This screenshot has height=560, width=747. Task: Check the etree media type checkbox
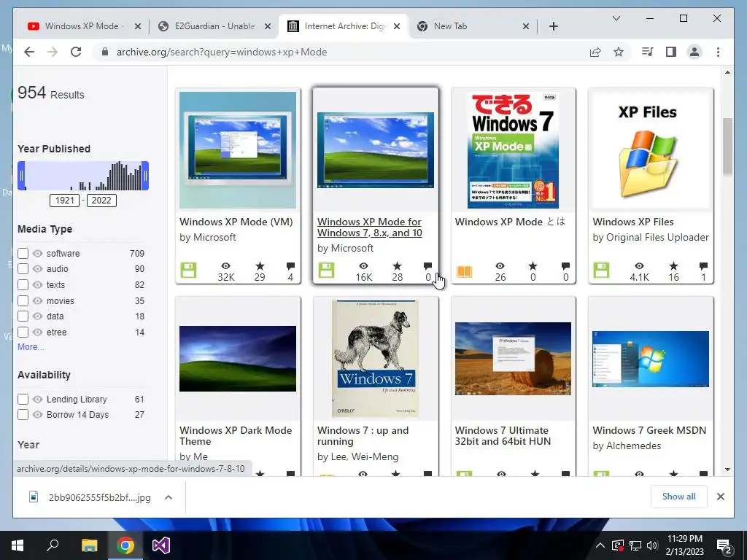(23, 332)
